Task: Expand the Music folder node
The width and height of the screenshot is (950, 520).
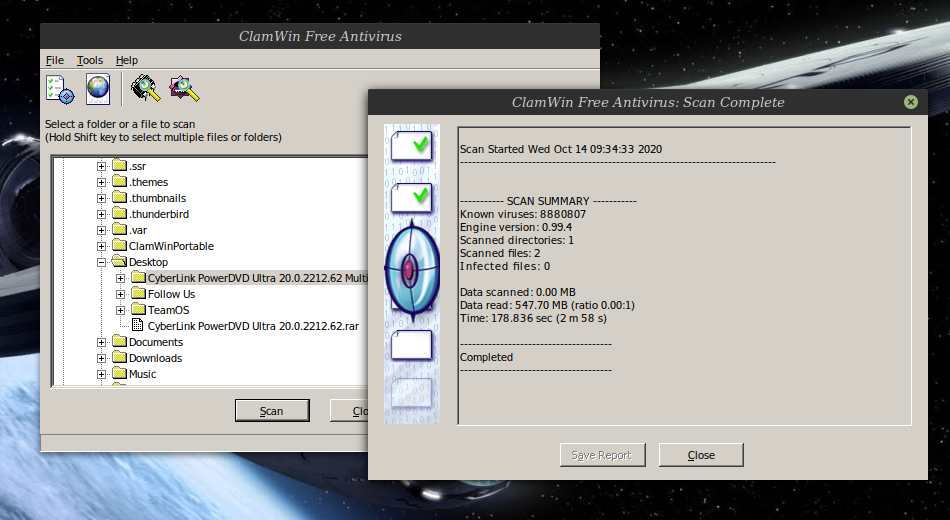Action: [101, 374]
